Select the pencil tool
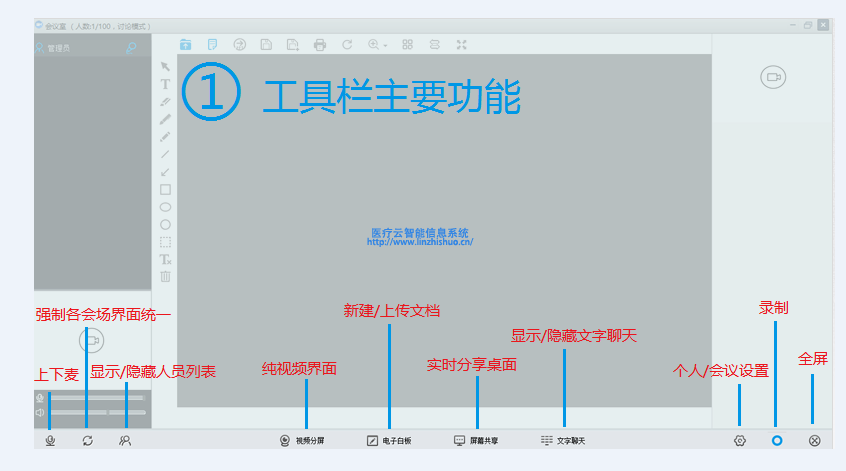The image size is (846, 471). coord(165,136)
